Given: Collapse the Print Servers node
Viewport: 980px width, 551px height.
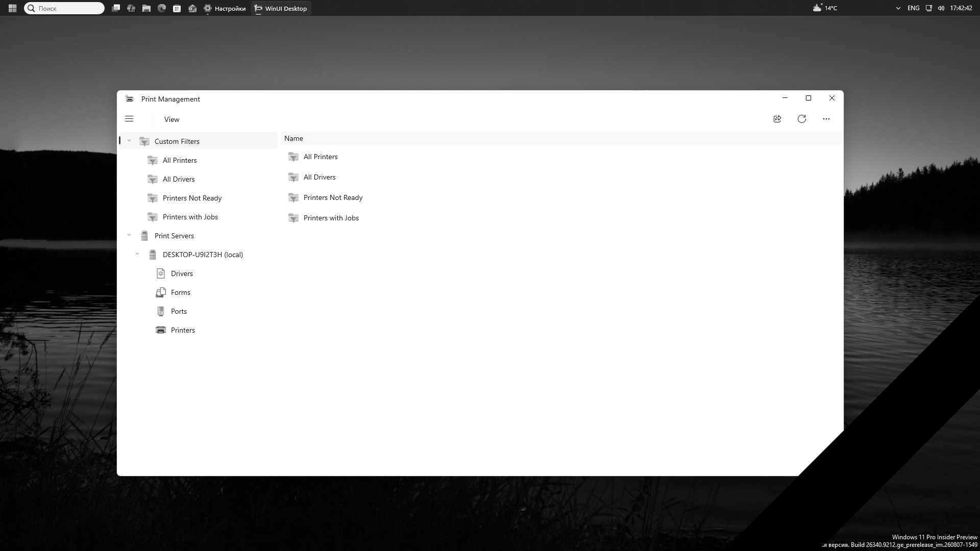Looking at the screenshot, I should pyautogui.click(x=129, y=235).
